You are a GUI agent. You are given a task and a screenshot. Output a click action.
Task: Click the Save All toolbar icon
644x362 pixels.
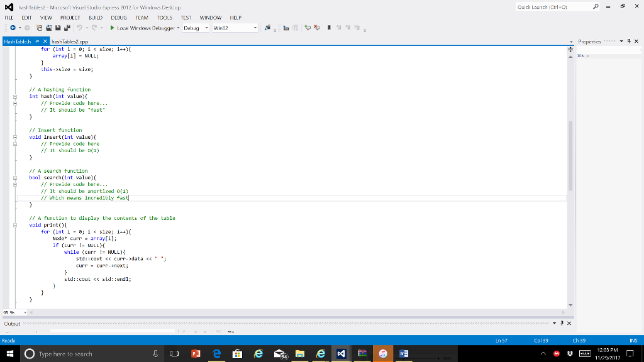click(x=67, y=28)
